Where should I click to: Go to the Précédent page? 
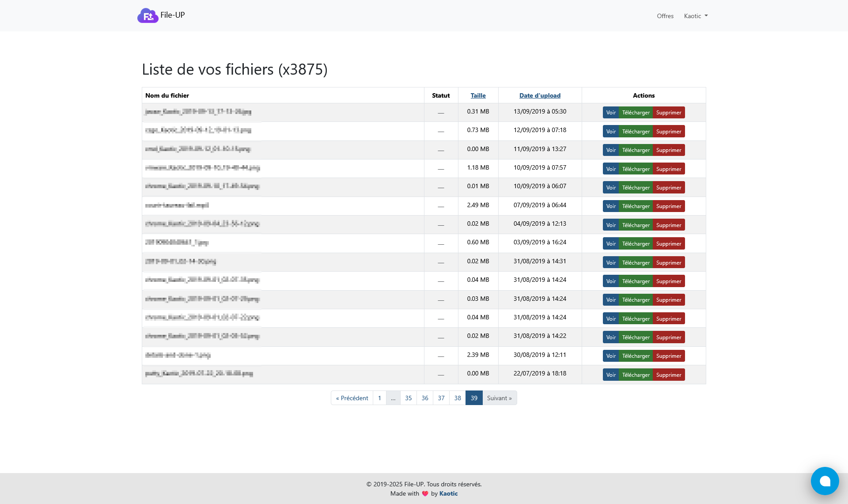coord(352,398)
